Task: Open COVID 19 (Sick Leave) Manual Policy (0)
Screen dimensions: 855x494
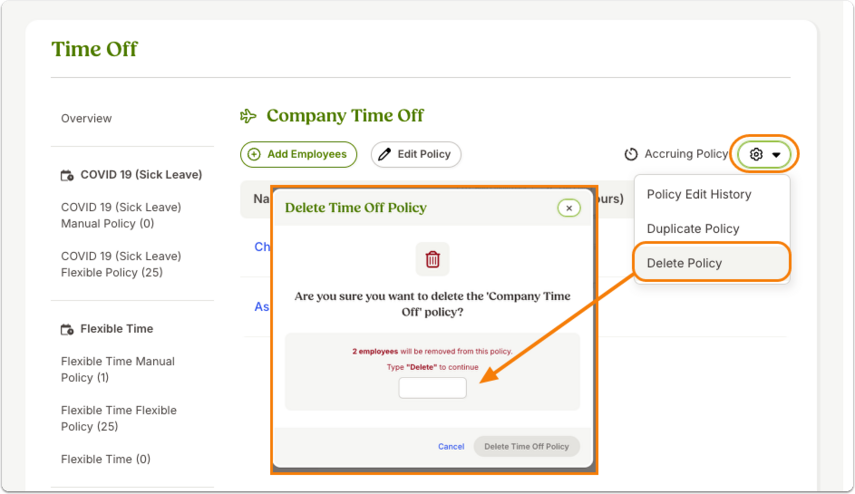Action: coord(121,215)
